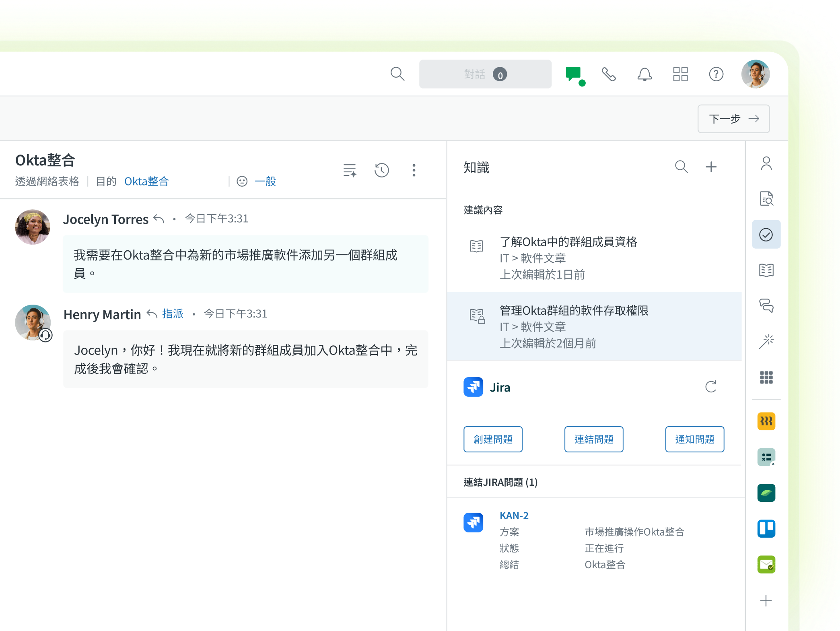
Task: Open the global search magnifier in top bar
Action: click(x=397, y=74)
